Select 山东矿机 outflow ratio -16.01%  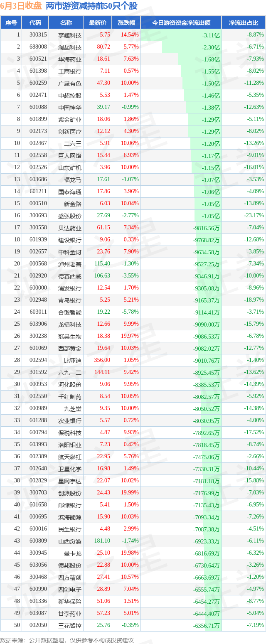tap(254, 167)
